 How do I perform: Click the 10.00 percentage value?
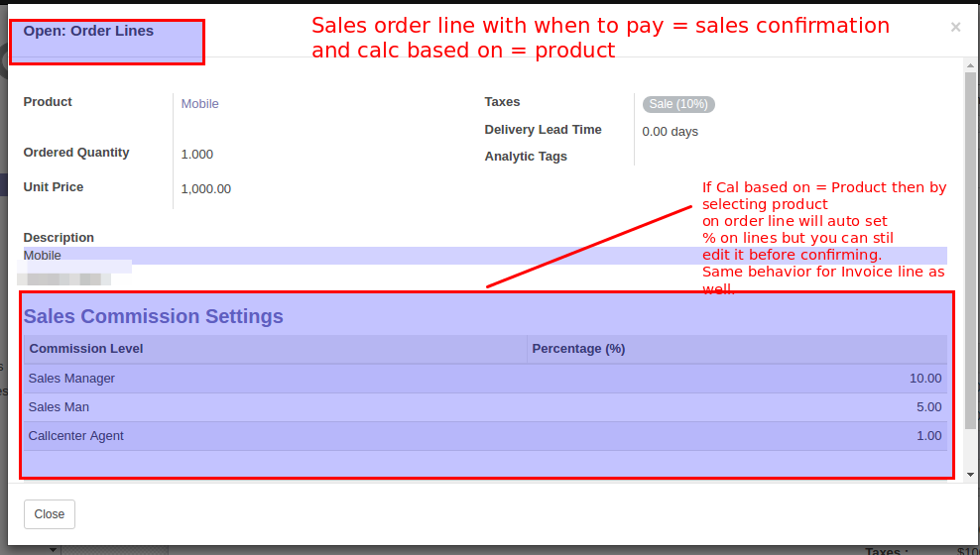(x=924, y=379)
